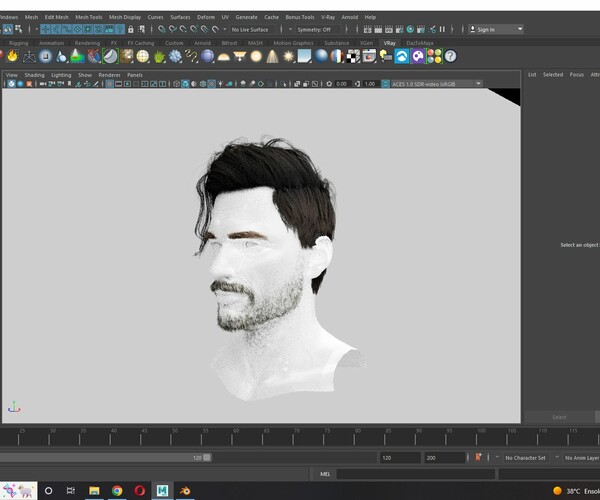Click the yellow grid sphere shelf icon

pyautogui.click(x=143, y=57)
